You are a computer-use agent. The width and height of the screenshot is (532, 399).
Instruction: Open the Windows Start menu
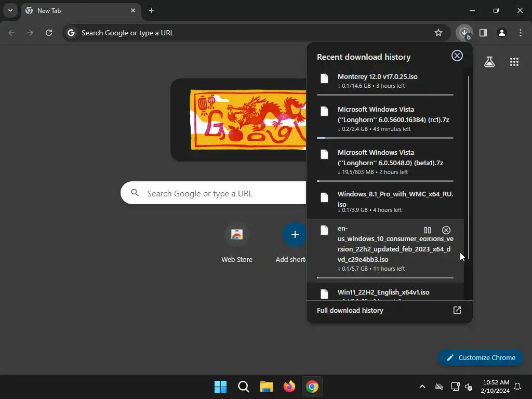point(220,387)
